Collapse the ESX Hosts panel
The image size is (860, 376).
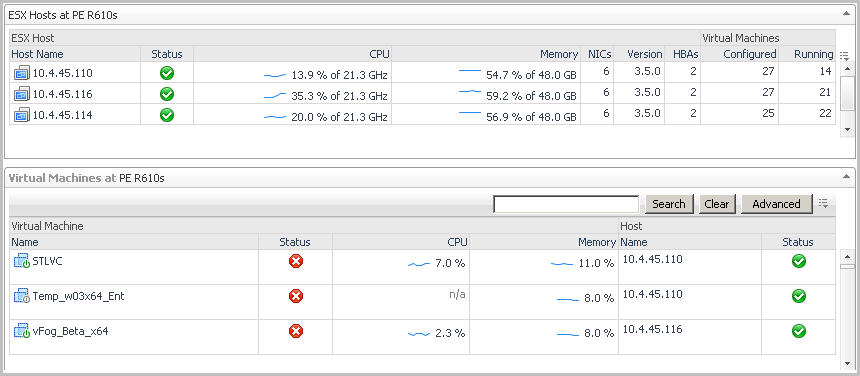coord(846,14)
